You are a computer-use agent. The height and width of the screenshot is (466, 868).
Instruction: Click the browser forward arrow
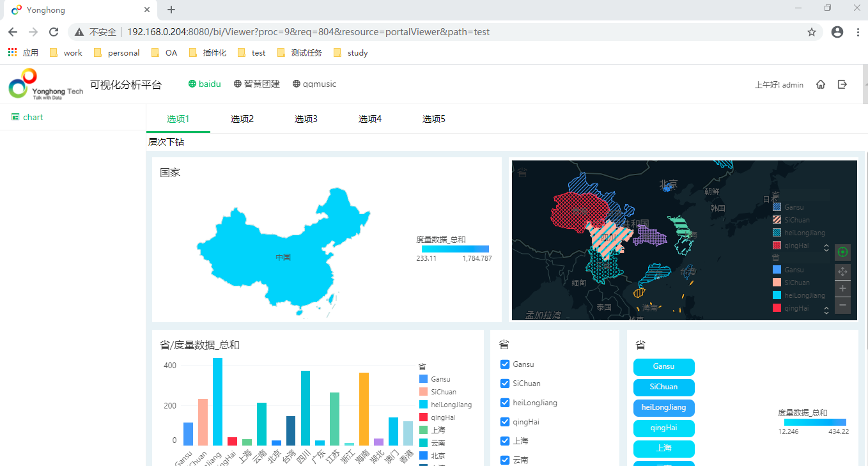33,32
